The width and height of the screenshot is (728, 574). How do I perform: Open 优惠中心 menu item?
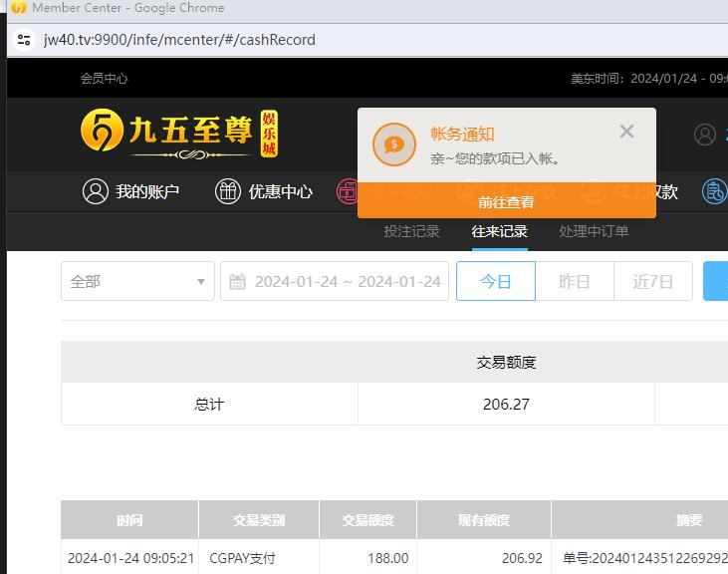tap(281, 191)
